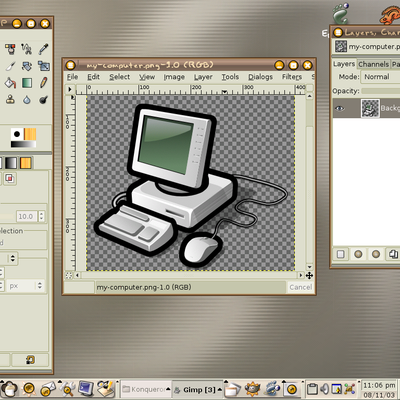
Task: Open the Filters menu
Action: tap(292, 77)
